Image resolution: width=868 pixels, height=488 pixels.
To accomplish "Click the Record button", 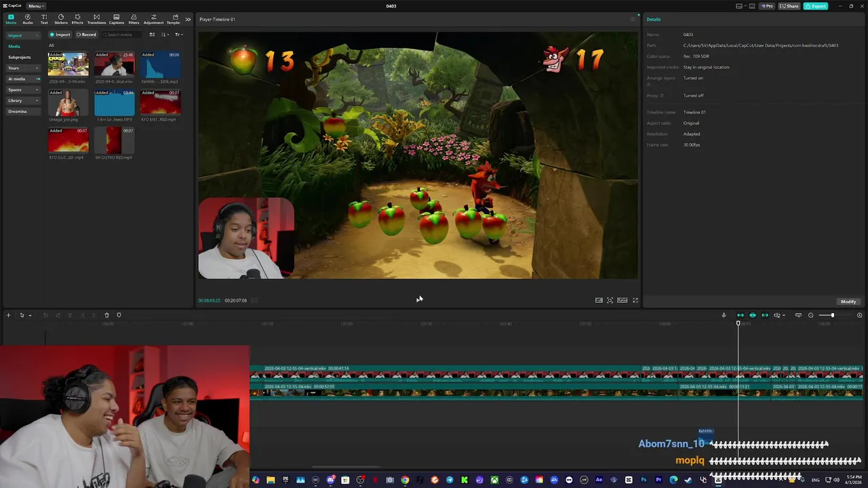I will click(x=86, y=35).
